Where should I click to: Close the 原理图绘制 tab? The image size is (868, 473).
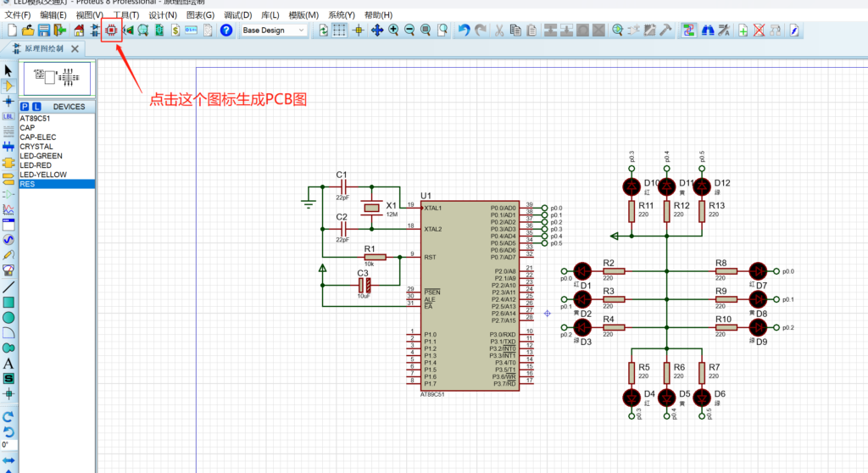click(75, 49)
